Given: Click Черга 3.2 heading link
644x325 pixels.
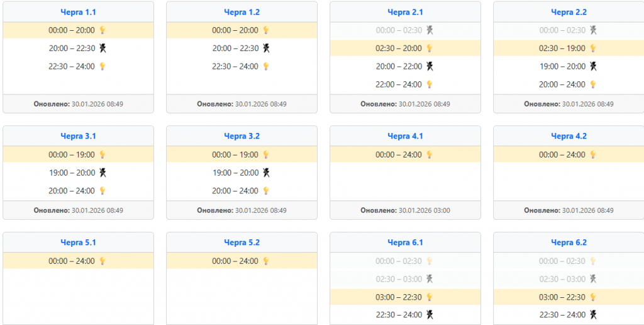Looking at the screenshot, I should pyautogui.click(x=241, y=136).
